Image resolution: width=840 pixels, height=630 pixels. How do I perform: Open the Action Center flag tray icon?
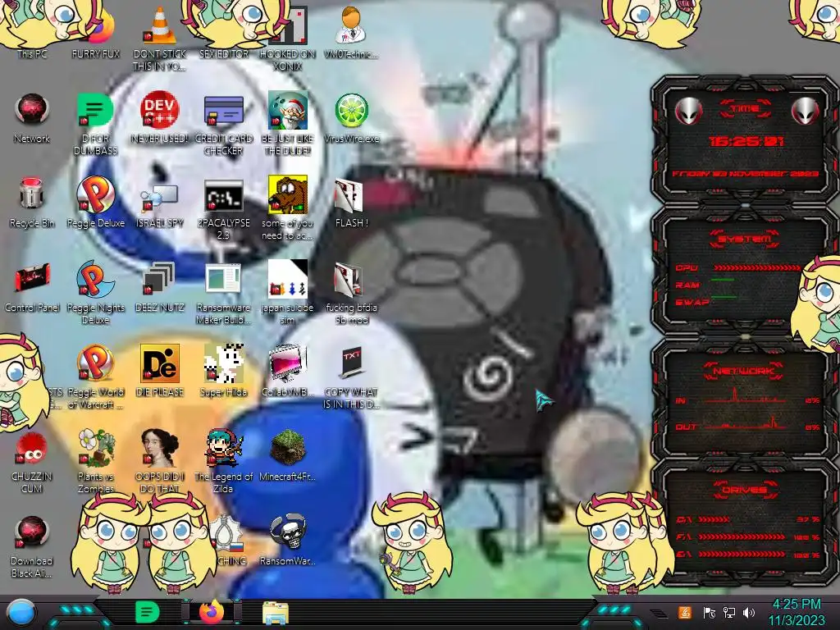[x=710, y=612]
